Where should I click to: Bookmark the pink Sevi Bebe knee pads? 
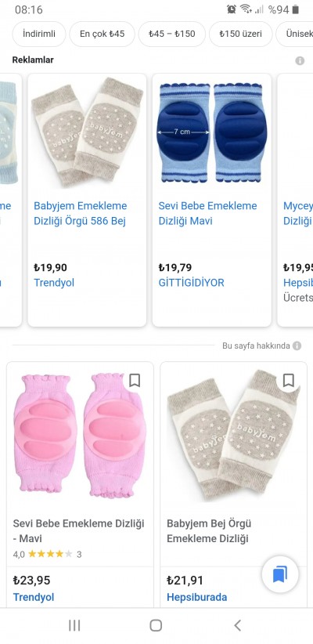point(135,380)
